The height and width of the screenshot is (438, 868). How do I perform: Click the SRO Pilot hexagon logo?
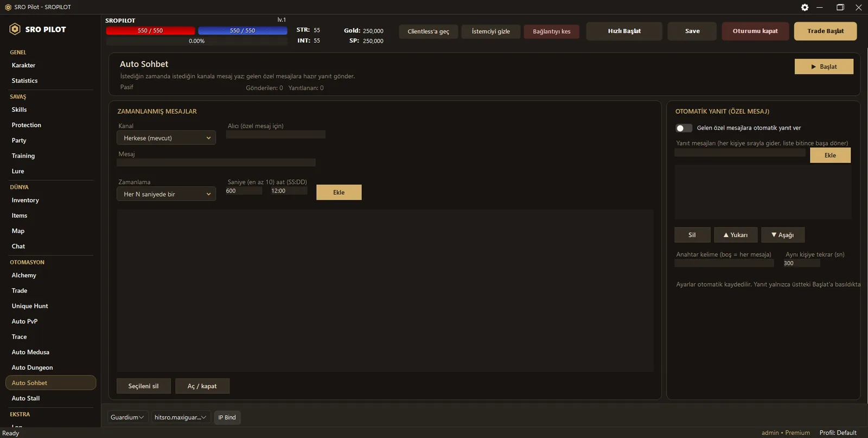15,29
